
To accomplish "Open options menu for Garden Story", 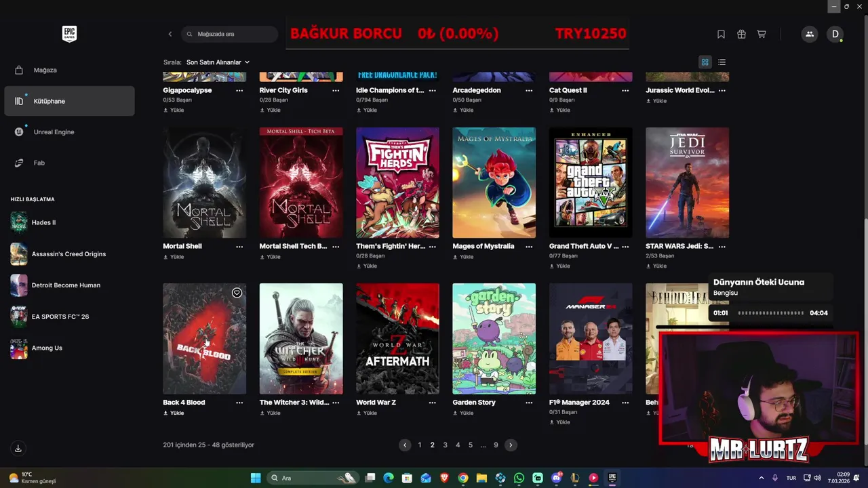I will point(529,403).
